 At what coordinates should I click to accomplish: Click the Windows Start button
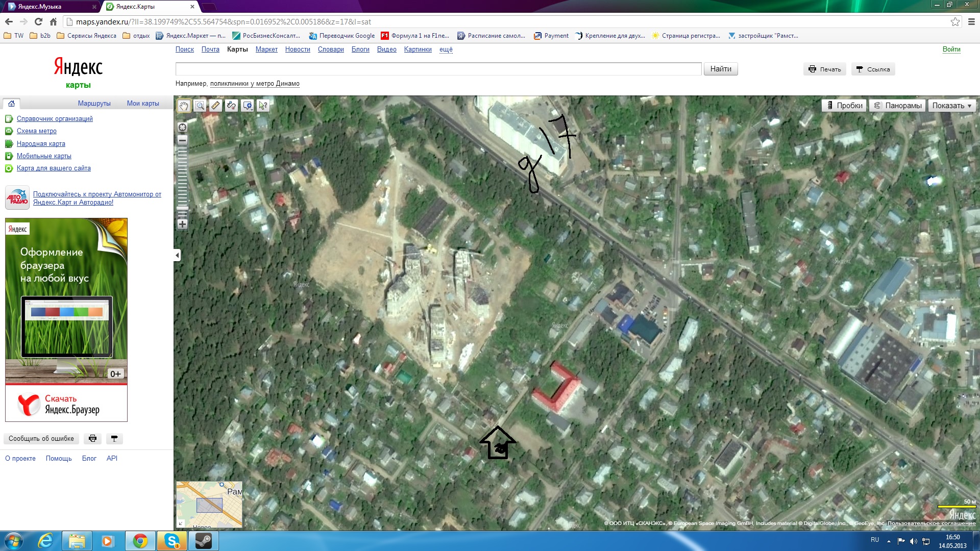(13, 541)
